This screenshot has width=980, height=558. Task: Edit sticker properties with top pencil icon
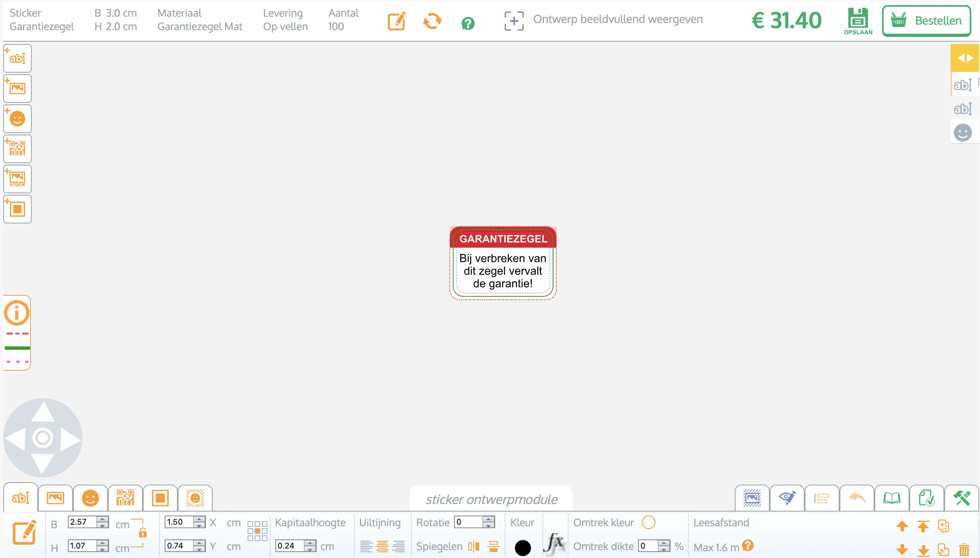[396, 21]
